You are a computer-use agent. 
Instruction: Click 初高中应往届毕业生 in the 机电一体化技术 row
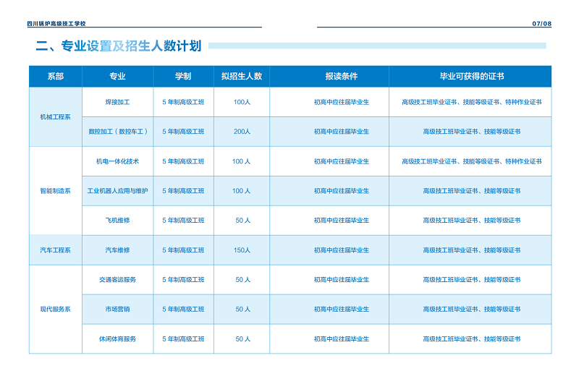tap(341, 161)
